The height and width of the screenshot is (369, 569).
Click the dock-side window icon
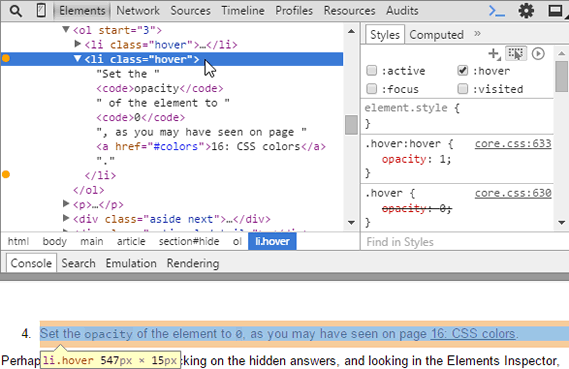tap(555, 11)
